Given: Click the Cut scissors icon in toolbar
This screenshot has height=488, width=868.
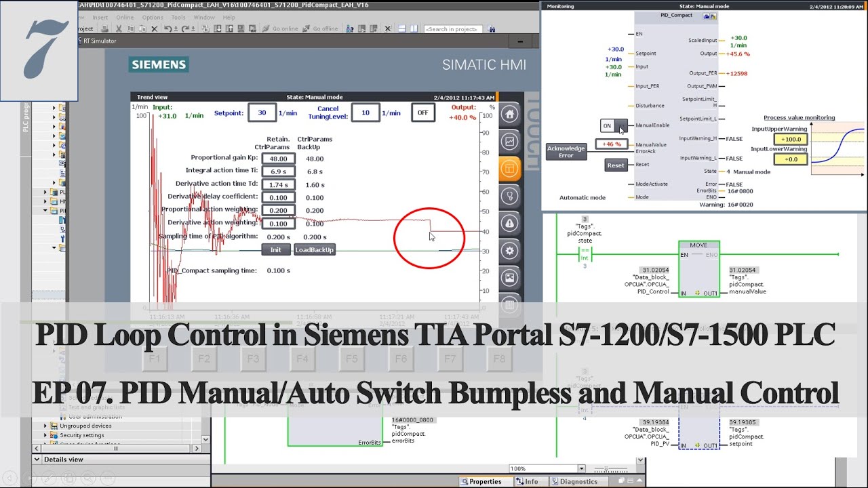Looking at the screenshot, I should 119,28.
